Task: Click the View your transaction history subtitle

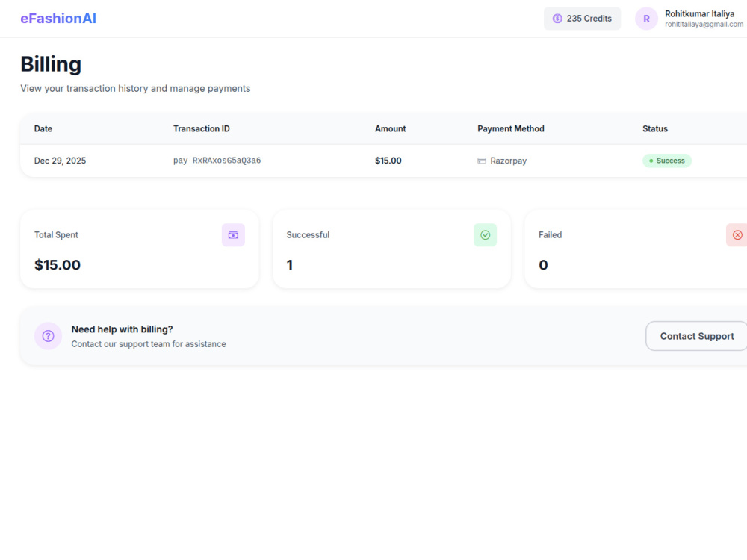Action: (135, 89)
